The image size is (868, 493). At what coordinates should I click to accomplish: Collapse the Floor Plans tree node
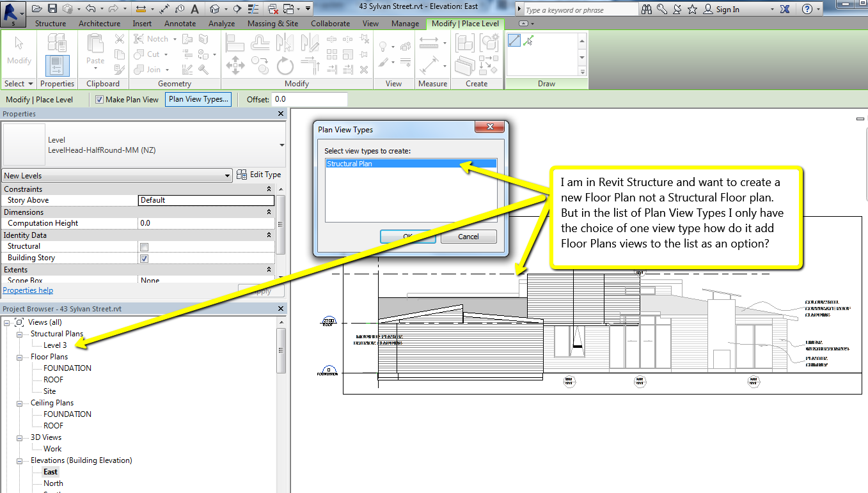click(19, 357)
